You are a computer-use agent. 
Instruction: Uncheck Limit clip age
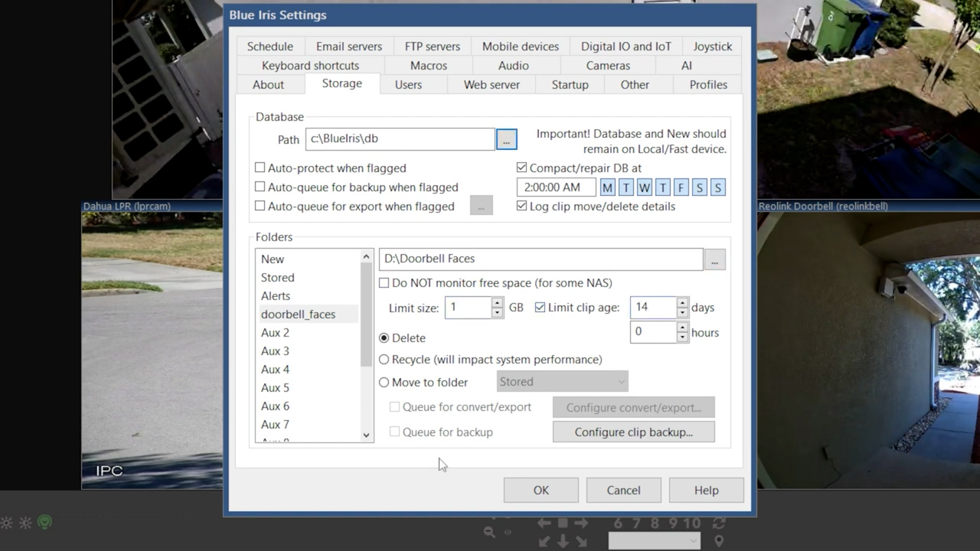tap(540, 308)
